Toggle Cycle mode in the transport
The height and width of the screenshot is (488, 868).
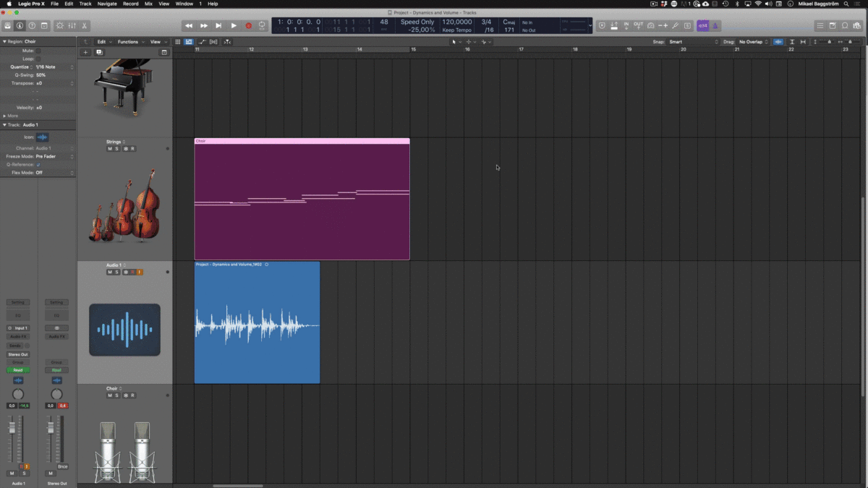pyautogui.click(x=262, y=25)
